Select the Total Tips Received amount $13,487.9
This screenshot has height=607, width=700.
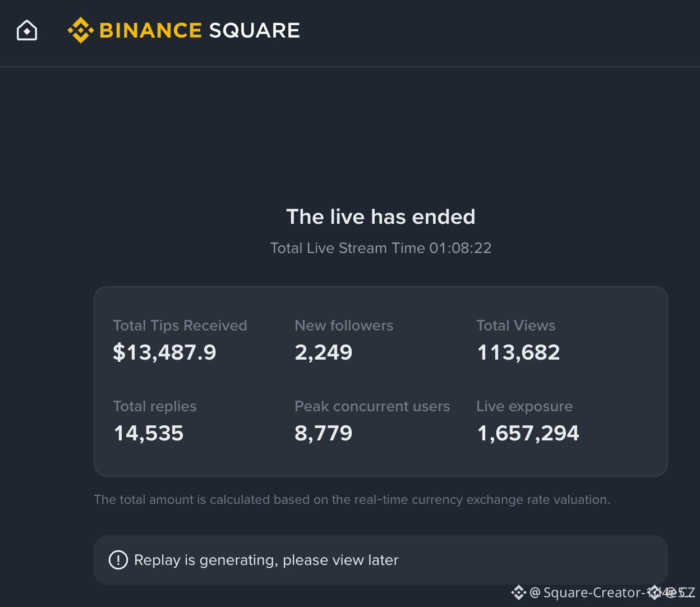pyautogui.click(x=164, y=352)
